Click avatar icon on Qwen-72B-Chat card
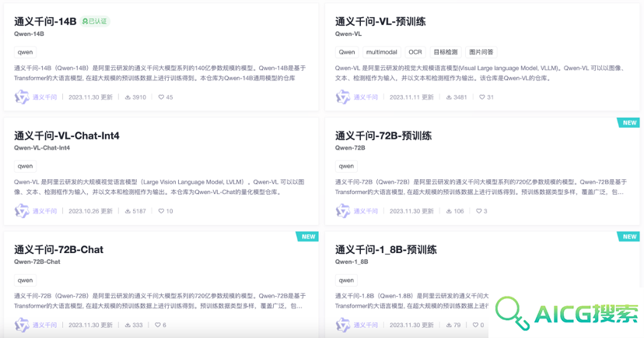The width and height of the screenshot is (644, 338). point(22,325)
